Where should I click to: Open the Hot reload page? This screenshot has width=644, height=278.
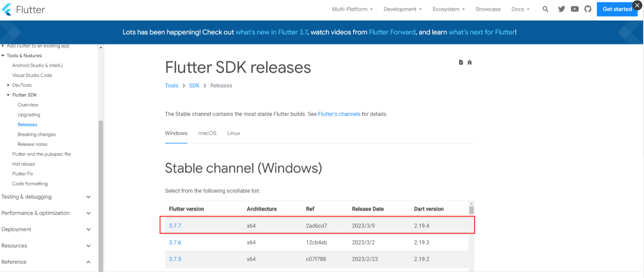23,164
